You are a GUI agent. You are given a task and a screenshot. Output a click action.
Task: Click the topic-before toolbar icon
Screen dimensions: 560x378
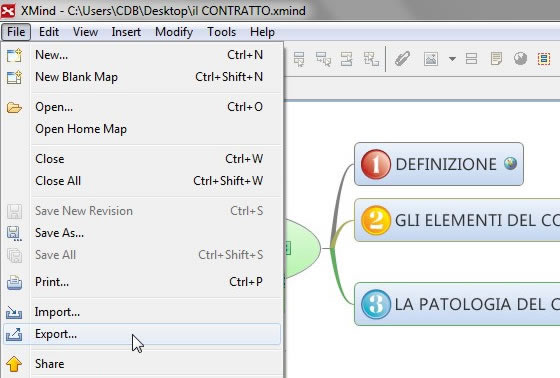[x=346, y=59]
